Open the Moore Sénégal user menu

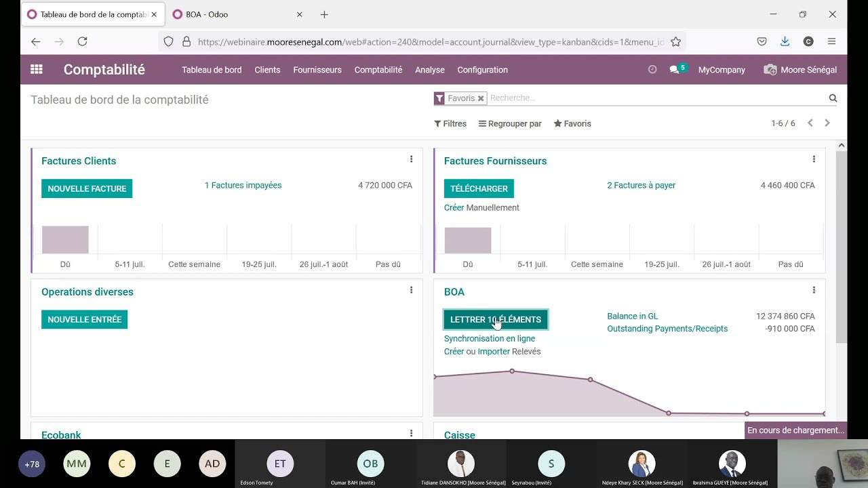point(800,70)
